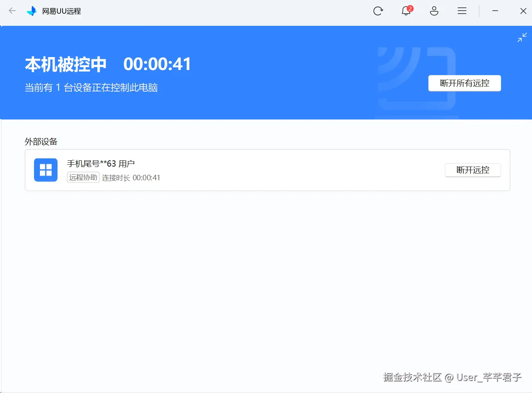Open the hamburger menu icon

click(x=462, y=11)
